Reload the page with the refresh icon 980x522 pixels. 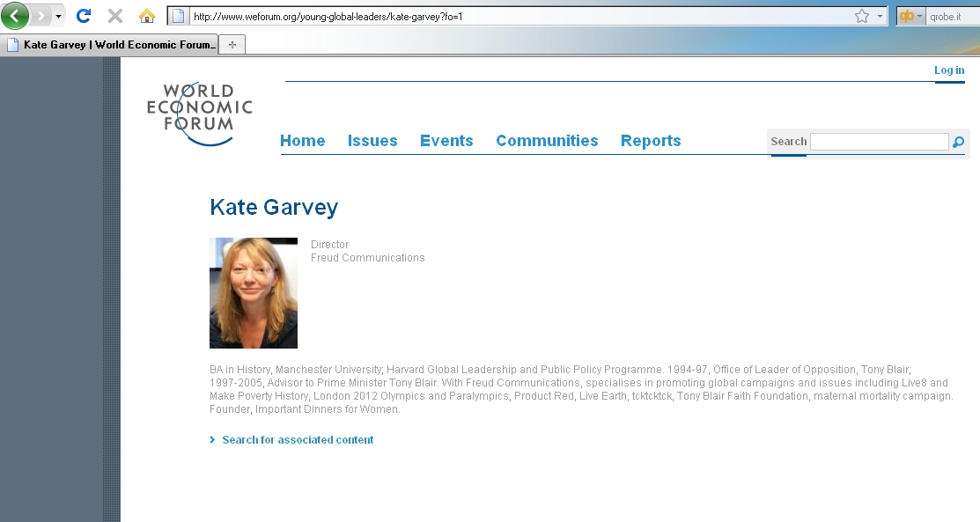coord(84,16)
